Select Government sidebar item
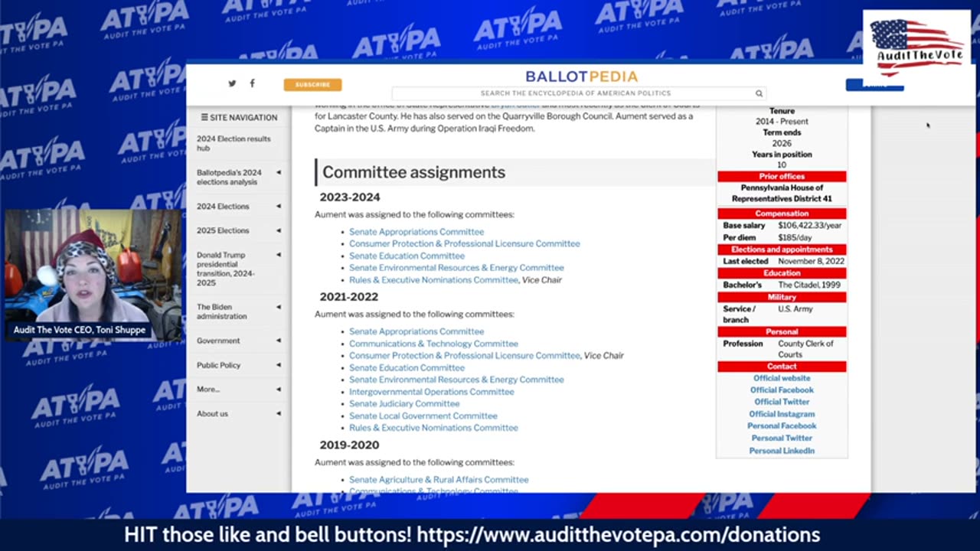The width and height of the screenshot is (980, 551). click(218, 341)
